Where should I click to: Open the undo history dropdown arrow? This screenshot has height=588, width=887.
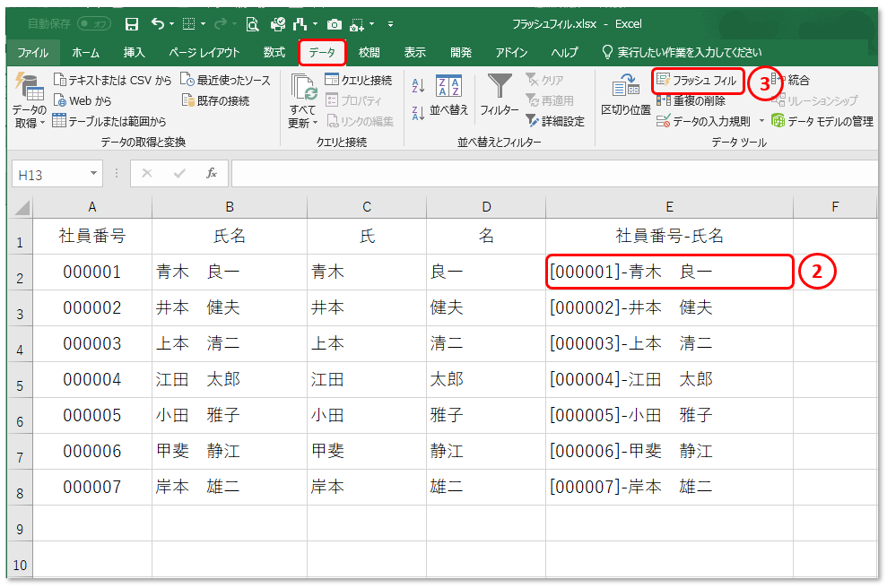[x=172, y=24]
